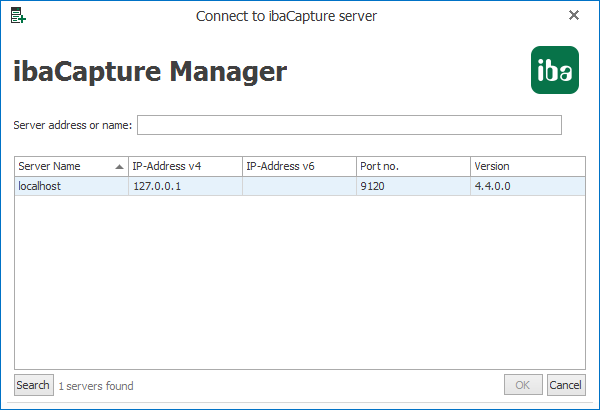Click the Version column header

pyautogui.click(x=527, y=166)
